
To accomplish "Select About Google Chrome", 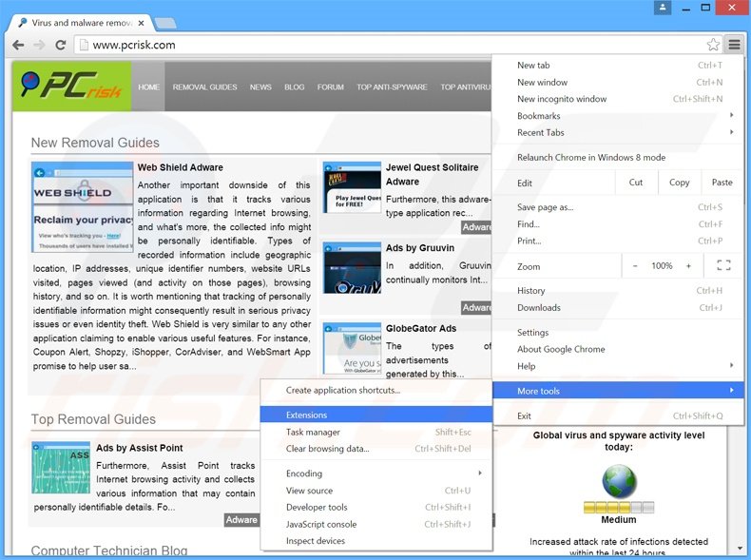I will 618,349.
